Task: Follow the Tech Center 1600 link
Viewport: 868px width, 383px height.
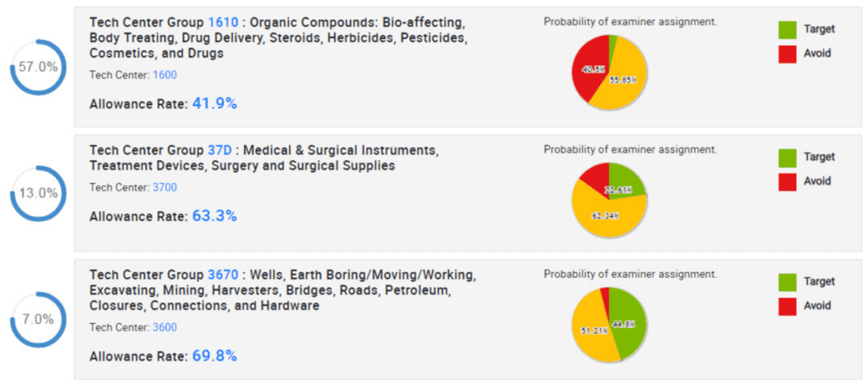Action: [164, 75]
